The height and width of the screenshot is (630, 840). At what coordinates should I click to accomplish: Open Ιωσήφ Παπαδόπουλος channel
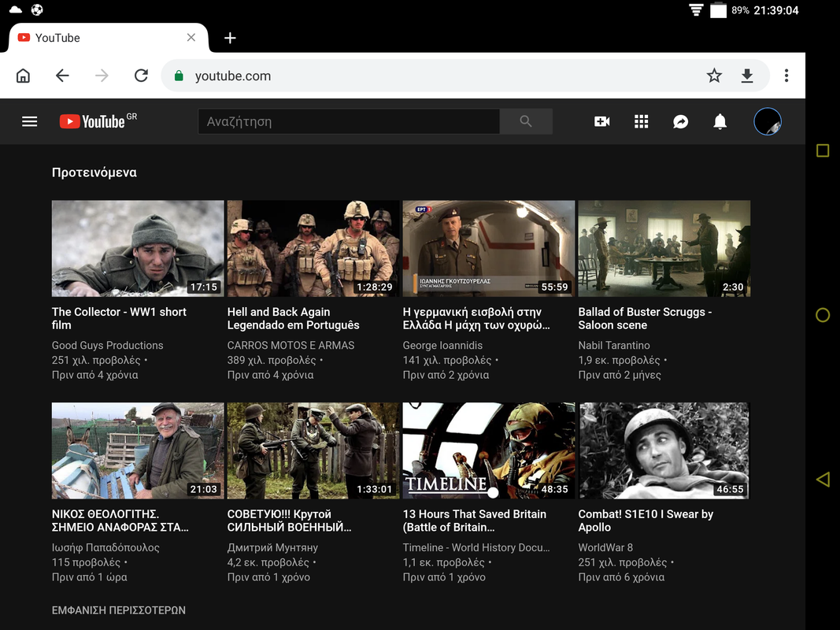105,547
